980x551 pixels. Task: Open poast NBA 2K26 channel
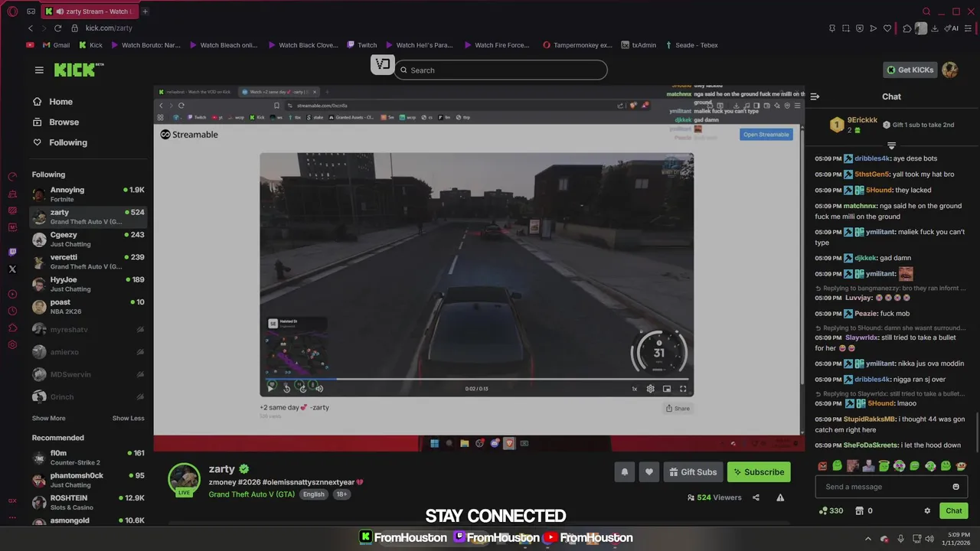tap(88, 307)
